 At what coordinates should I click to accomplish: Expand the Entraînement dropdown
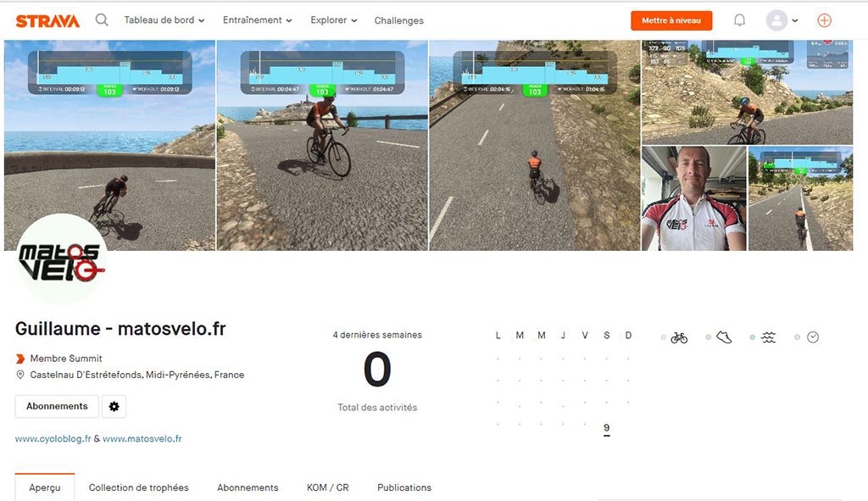click(258, 20)
